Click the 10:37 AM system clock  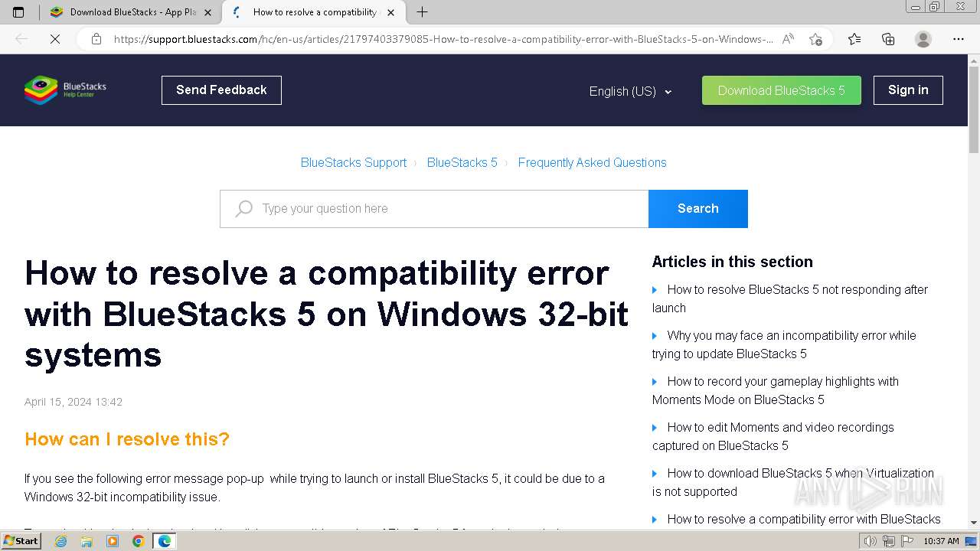tap(941, 541)
